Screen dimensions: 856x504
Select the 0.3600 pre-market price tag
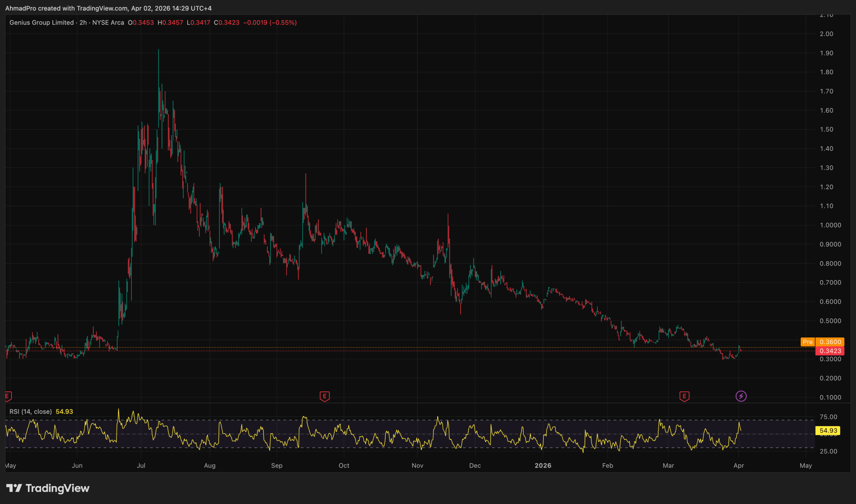pos(830,342)
